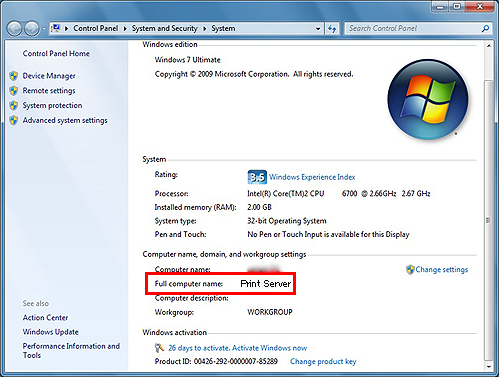Click the Windows logo image
This screenshot has width=500, height=377.
pyautogui.click(x=428, y=100)
